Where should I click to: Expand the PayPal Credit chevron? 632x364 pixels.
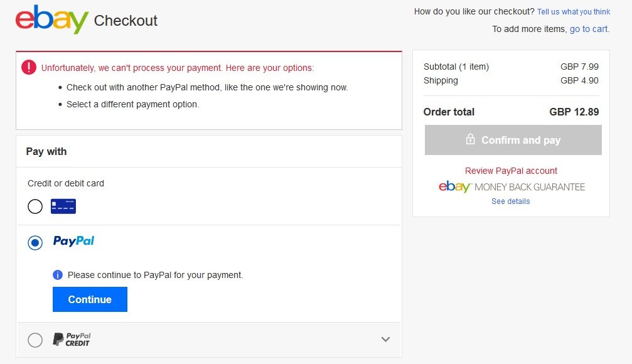click(385, 340)
